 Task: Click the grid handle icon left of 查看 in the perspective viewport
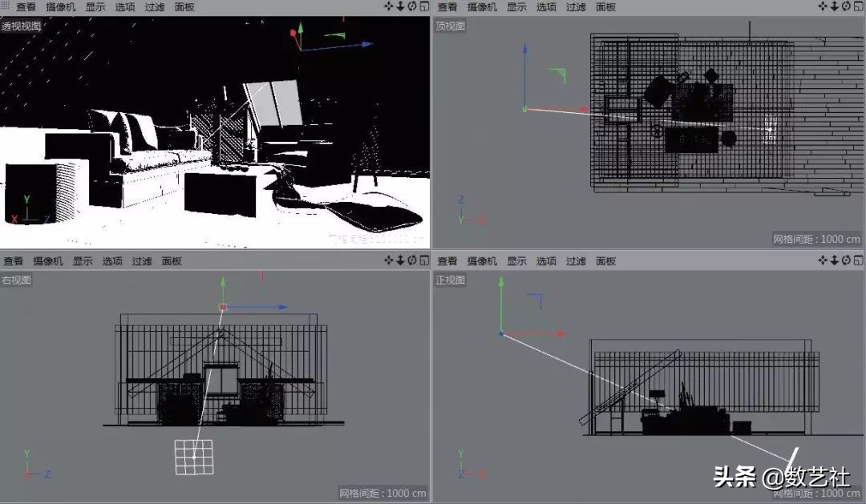(5, 6)
